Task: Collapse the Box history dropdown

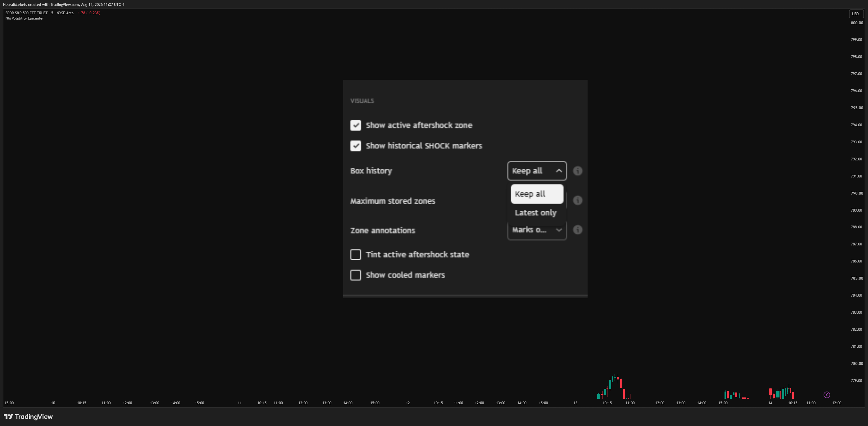Action: point(537,171)
